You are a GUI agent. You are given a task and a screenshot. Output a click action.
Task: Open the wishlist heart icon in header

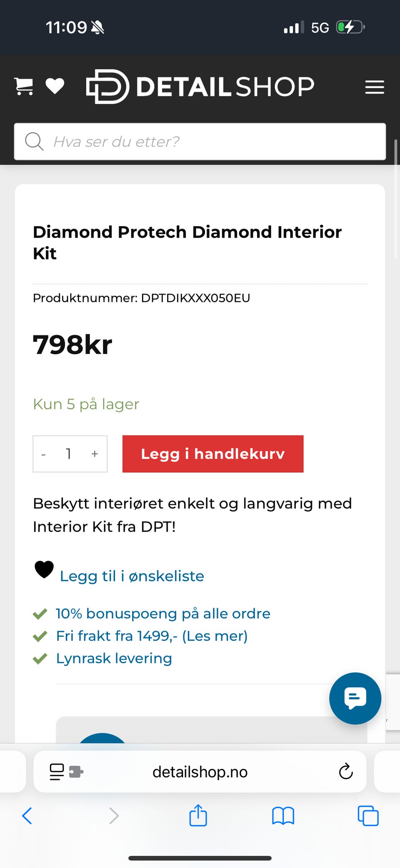[55, 86]
